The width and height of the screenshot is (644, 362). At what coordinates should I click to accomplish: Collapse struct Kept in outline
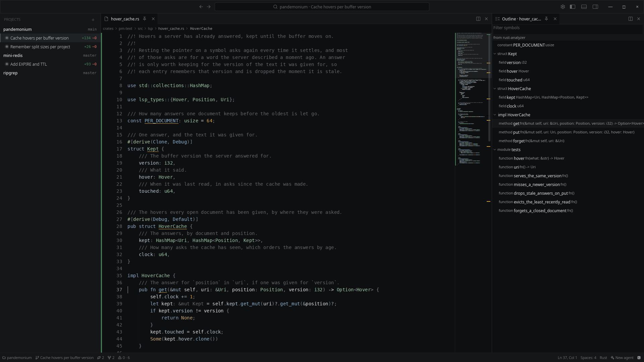(x=495, y=54)
